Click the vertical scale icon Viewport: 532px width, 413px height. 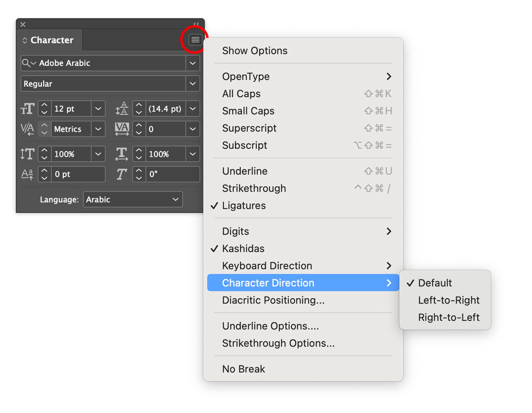click(27, 154)
